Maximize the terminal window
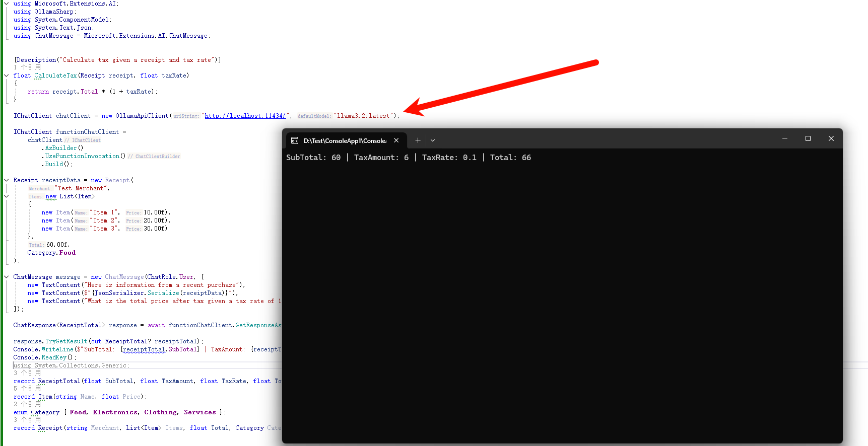 coord(808,138)
